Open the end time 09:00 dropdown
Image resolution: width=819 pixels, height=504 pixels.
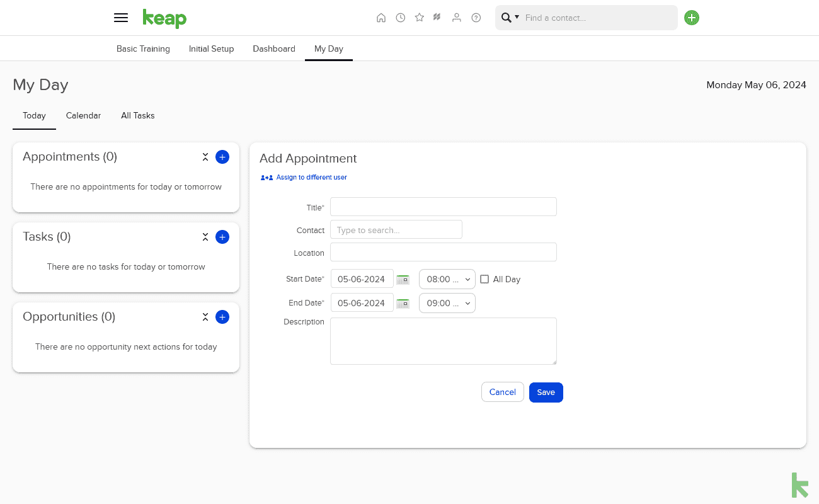click(447, 303)
